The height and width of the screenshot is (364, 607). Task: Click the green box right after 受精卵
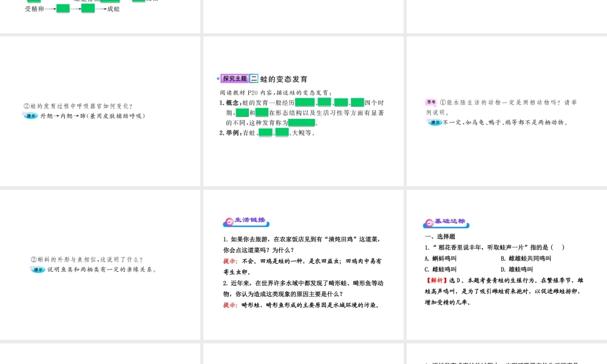click(x=63, y=8)
